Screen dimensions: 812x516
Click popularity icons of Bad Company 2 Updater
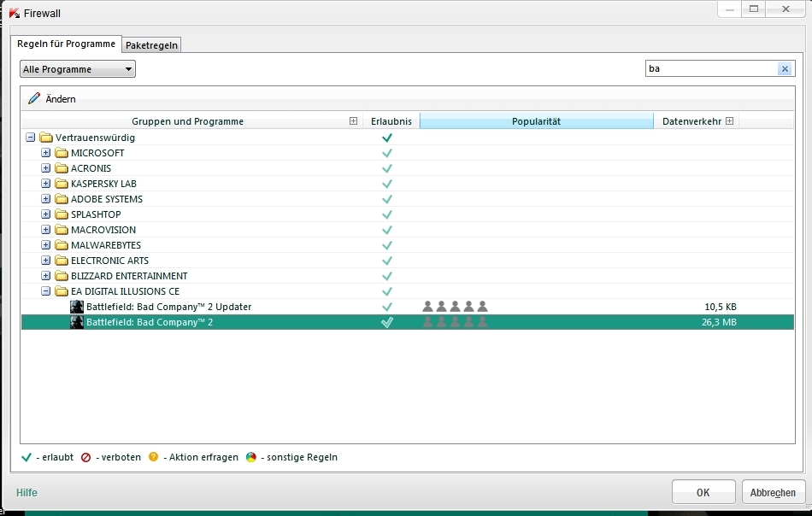click(456, 307)
